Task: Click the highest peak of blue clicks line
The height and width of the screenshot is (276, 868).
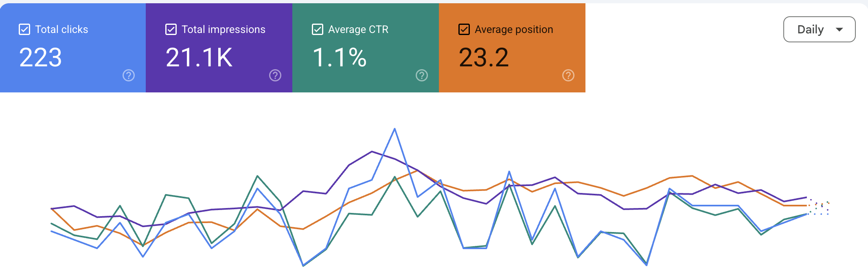Action: [x=395, y=129]
